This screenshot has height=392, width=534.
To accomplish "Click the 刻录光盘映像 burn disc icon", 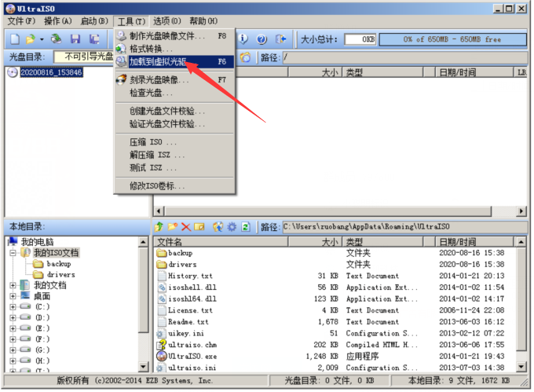I will point(121,80).
